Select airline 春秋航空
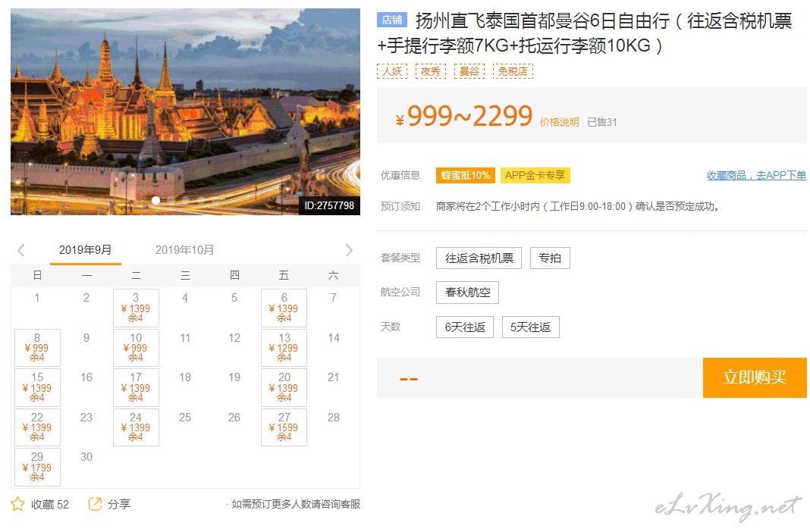This screenshot has height=532, width=810. click(467, 293)
